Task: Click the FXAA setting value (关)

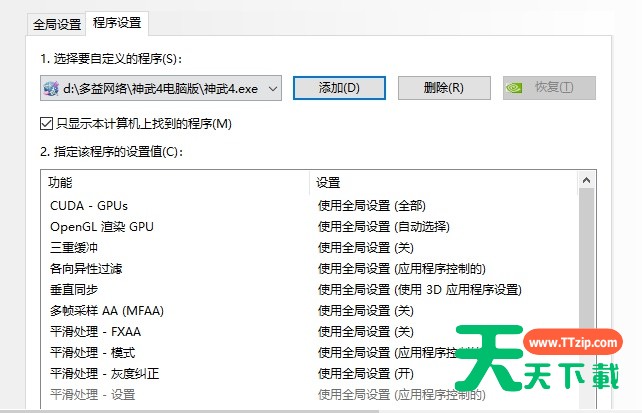Action: pyautogui.click(x=366, y=332)
